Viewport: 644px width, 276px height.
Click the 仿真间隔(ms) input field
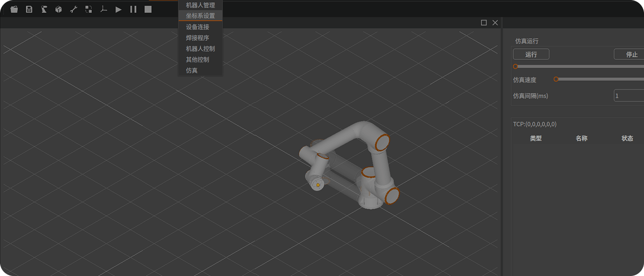pyautogui.click(x=629, y=96)
